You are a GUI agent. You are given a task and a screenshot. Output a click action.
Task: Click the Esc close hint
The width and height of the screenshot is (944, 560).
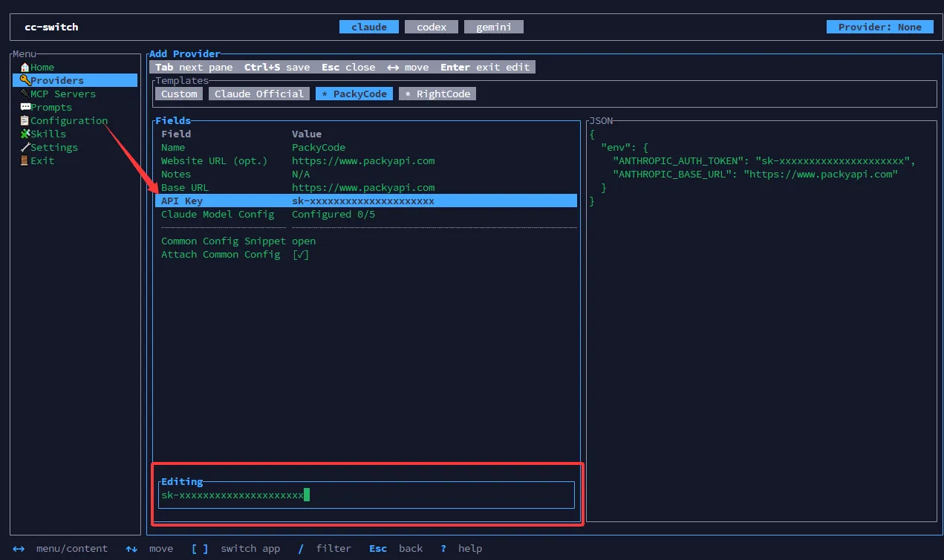point(348,67)
